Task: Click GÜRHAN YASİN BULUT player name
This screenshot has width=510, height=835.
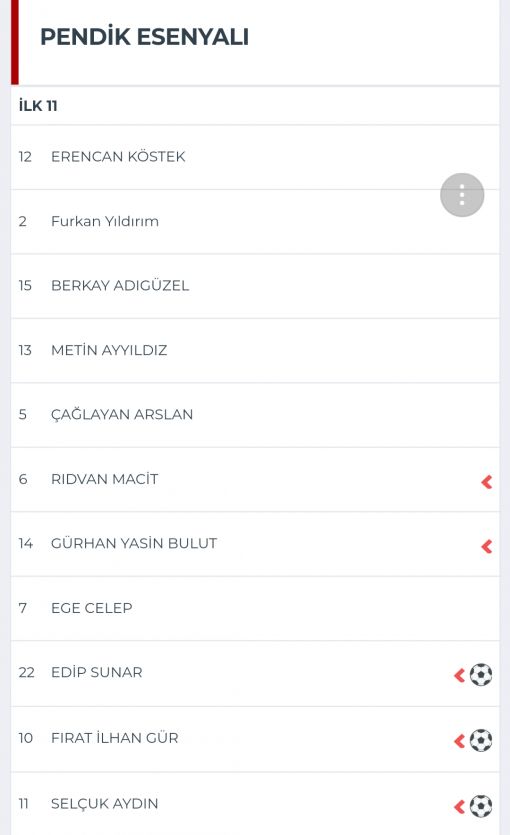Action: point(134,544)
